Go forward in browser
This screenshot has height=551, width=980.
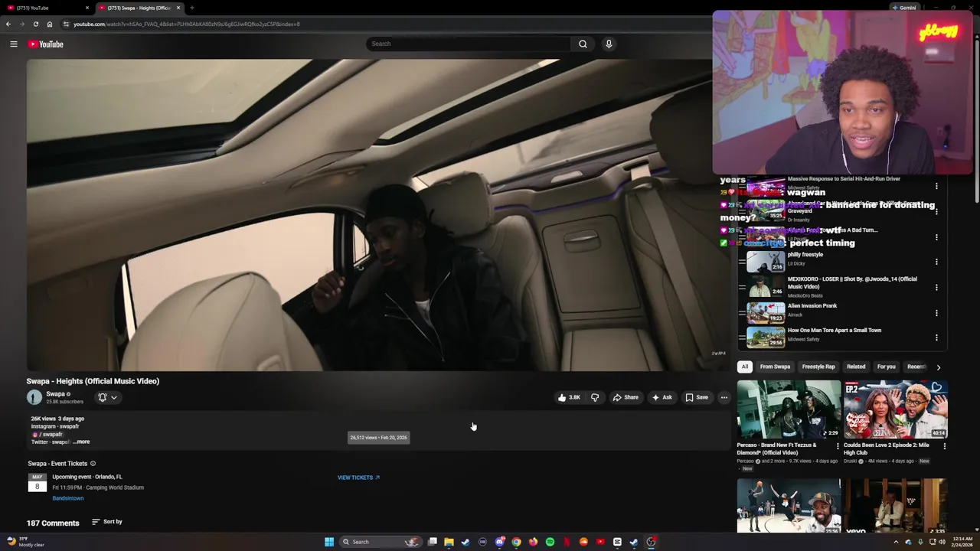[21, 24]
